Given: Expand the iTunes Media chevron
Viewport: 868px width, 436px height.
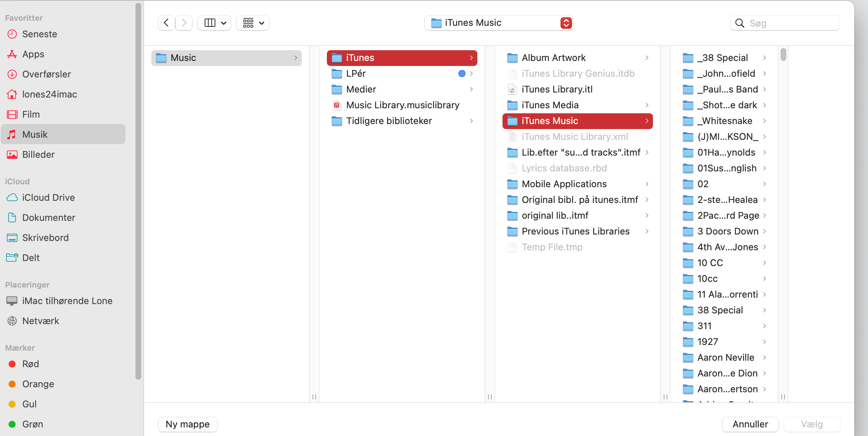Looking at the screenshot, I should pyautogui.click(x=647, y=105).
